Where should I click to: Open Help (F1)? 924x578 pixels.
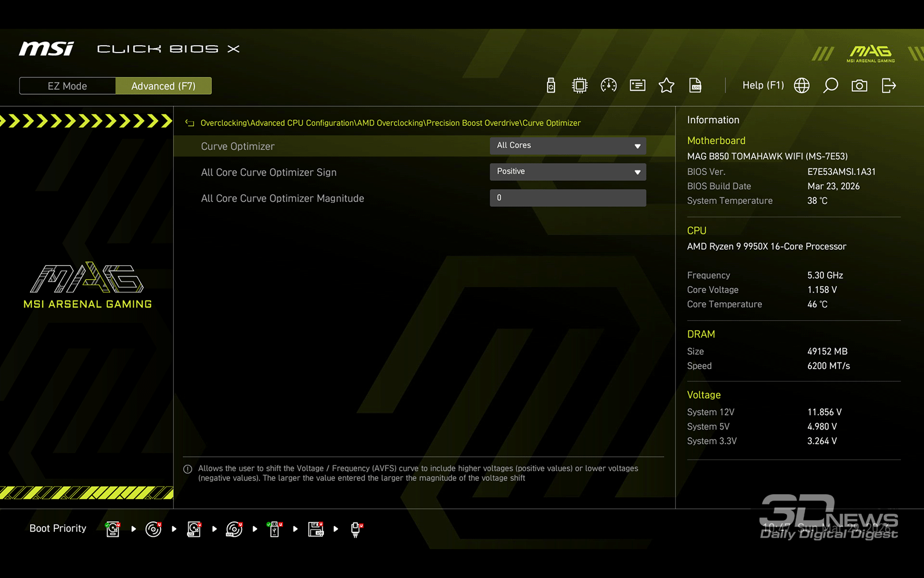pos(762,86)
